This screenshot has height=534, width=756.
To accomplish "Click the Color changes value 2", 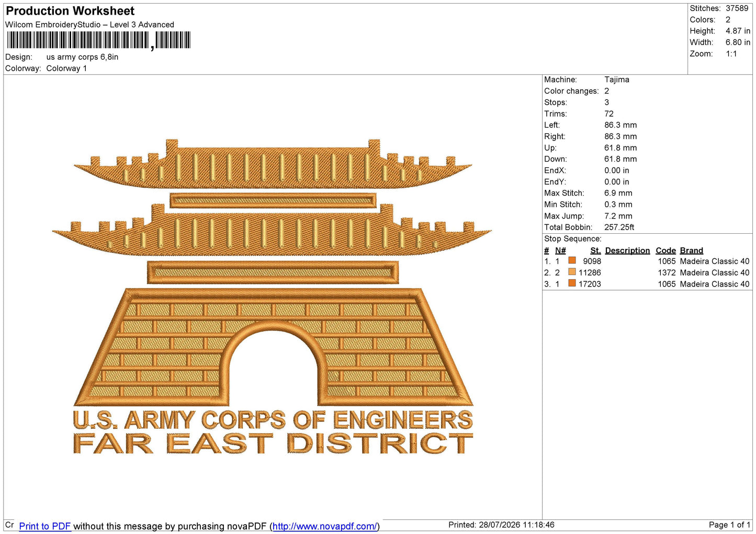I will [607, 91].
